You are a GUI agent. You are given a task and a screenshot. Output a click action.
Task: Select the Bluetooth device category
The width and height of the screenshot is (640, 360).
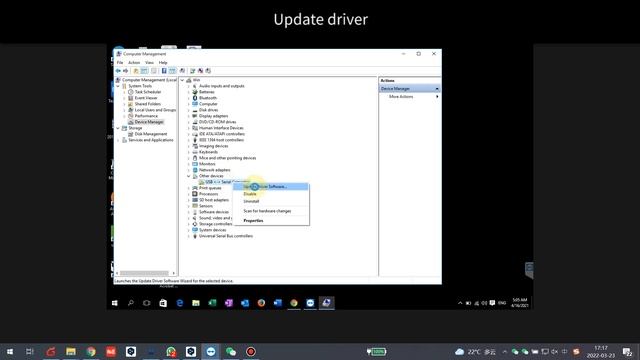coord(208,98)
